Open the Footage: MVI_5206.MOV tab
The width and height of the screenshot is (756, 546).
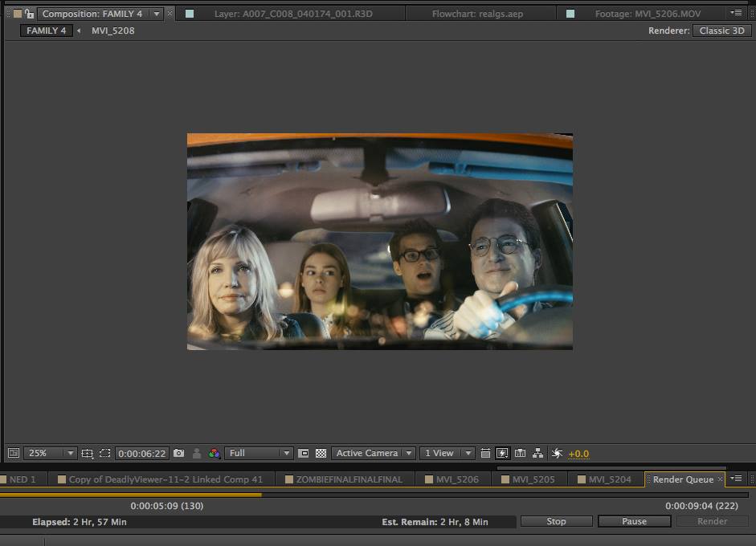(x=647, y=14)
